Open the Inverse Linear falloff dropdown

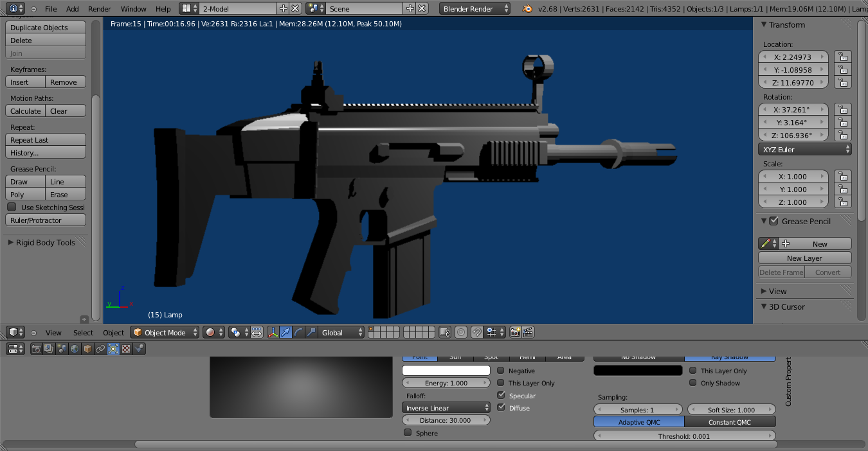tap(446, 408)
